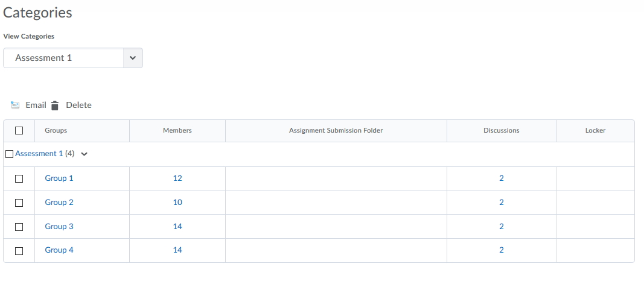Check the Group 4 row checkbox
Viewport: 644px width, 290px height.
(x=19, y=251)
